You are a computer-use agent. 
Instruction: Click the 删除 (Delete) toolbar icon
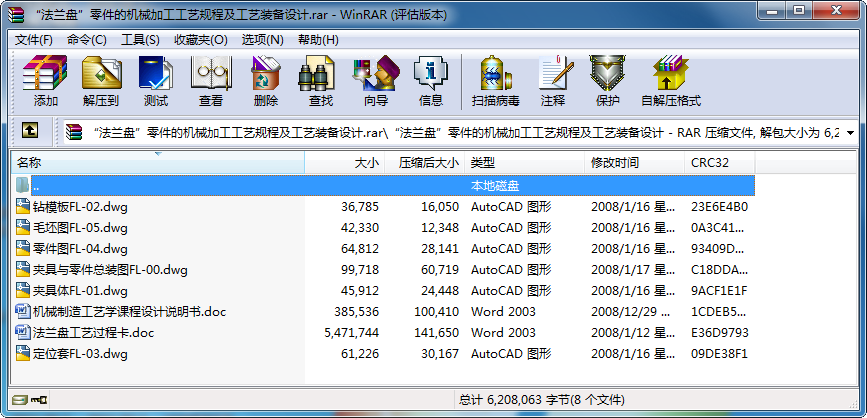[266, 73]
